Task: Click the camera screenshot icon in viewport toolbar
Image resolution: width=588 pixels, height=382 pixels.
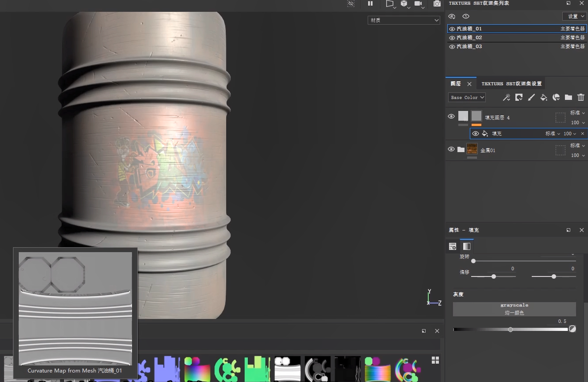Action: [x=437, y=4]
